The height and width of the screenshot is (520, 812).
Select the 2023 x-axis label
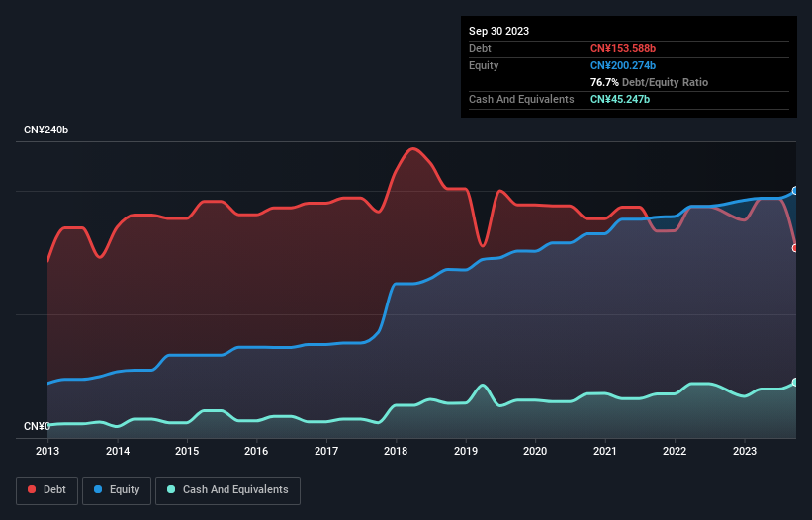(745, 451)
